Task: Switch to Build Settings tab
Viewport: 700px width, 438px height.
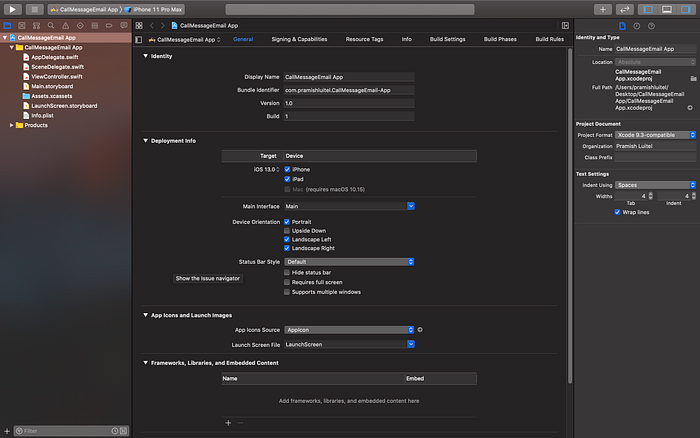Action: tap(447, 39)
